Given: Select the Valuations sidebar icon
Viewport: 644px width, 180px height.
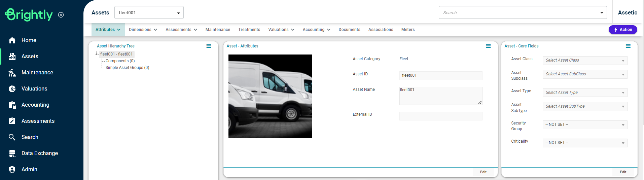Looking at the screenshot, I should 12,89.
